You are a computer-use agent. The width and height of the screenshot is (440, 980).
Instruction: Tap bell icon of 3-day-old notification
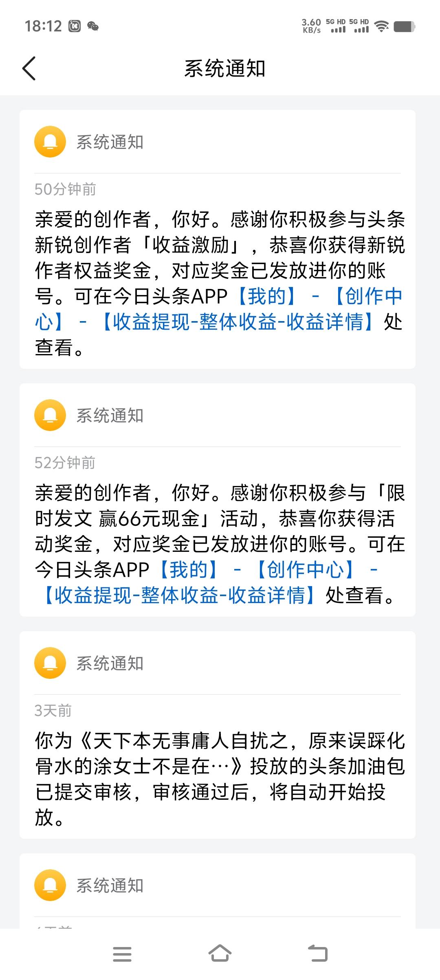click(50, 663)
